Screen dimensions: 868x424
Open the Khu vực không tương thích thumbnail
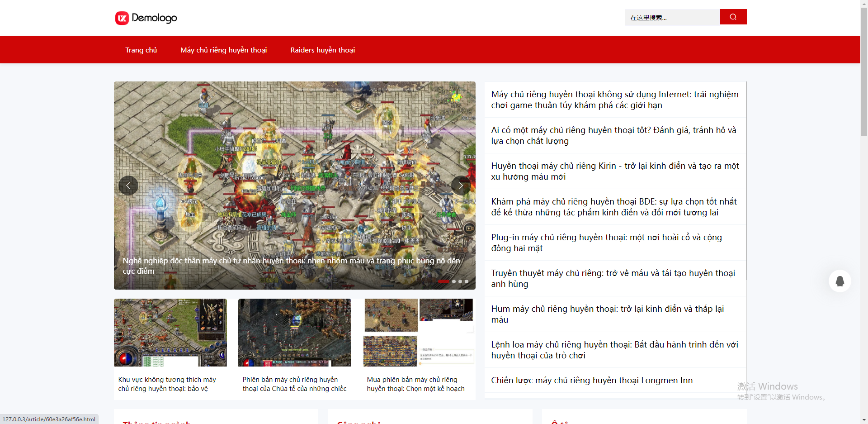(170, 333)
